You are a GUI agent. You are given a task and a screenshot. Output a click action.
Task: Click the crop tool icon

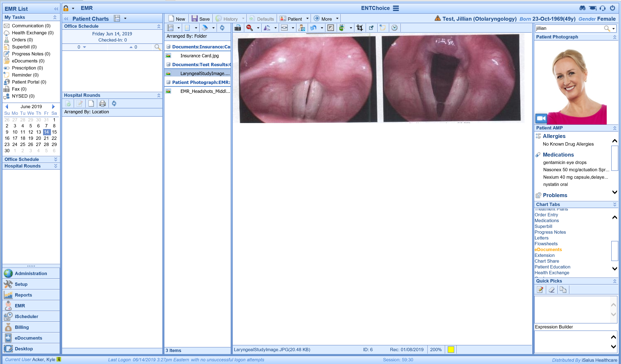tap(359, 28)
